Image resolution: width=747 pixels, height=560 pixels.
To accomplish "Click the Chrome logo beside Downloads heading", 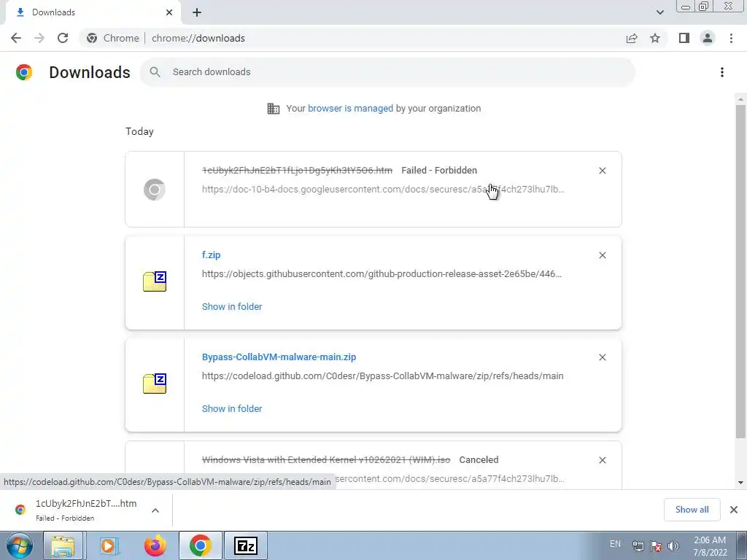I will [24, 72].
